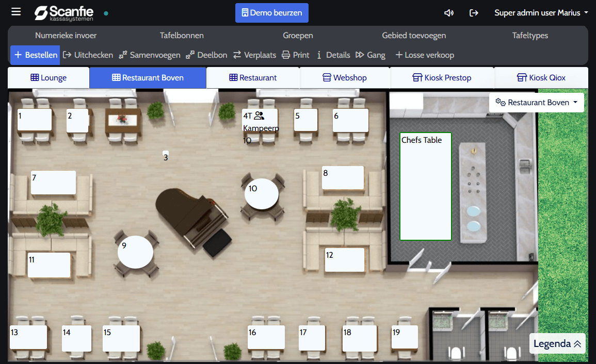
Task: Collapse the Legenda panel
Action: [x=557, y=343]
